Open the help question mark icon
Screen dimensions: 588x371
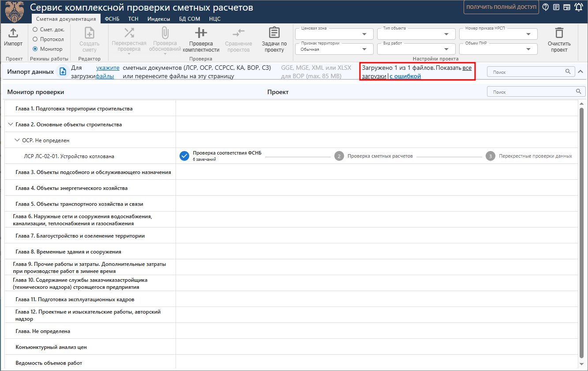pos(546,7)
